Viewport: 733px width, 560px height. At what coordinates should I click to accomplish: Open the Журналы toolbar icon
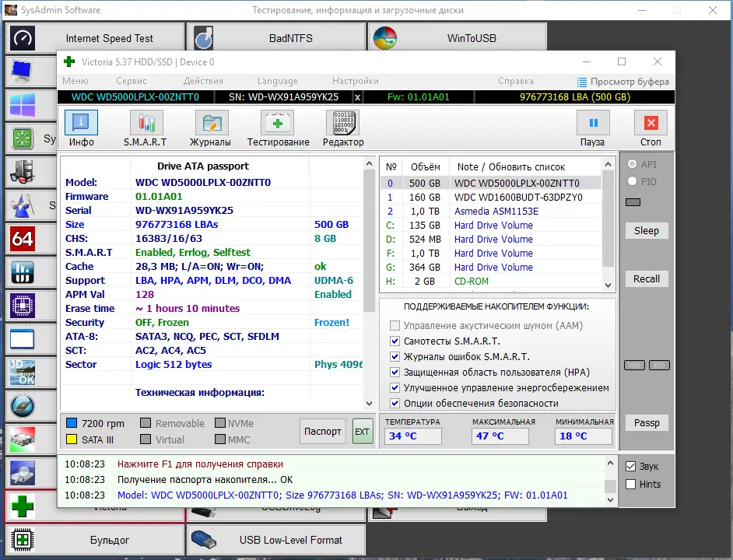(212, 123)
